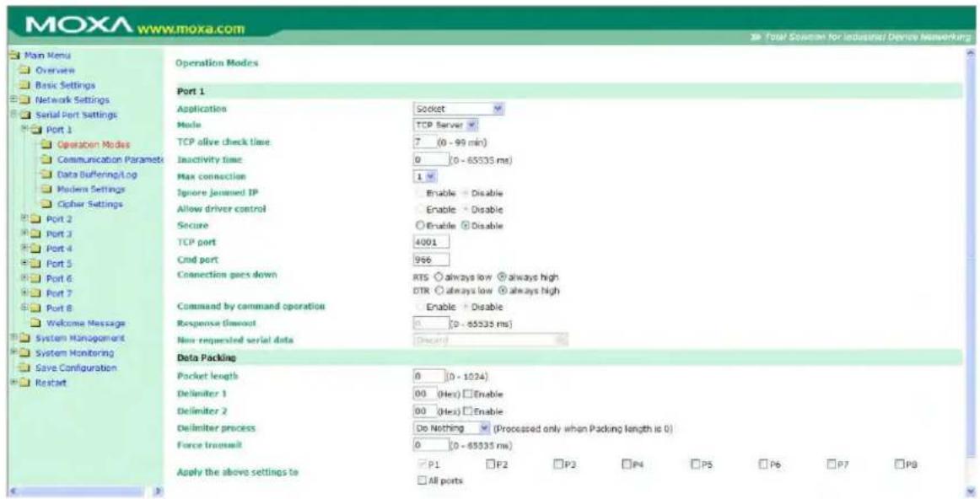Image resolution: width=980 pixels, height=499 pixels.
Task: Click the Force transmit input field
Action: [431, 446]
